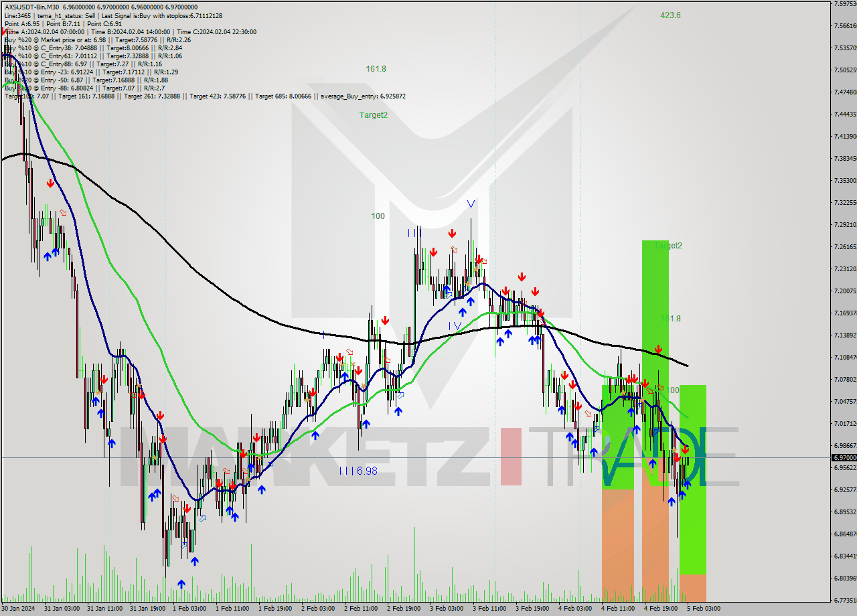Viewport: 857px width, 616px height.
Task: Click the '1 Feb 11:00' time axis label
Action: 232,609
